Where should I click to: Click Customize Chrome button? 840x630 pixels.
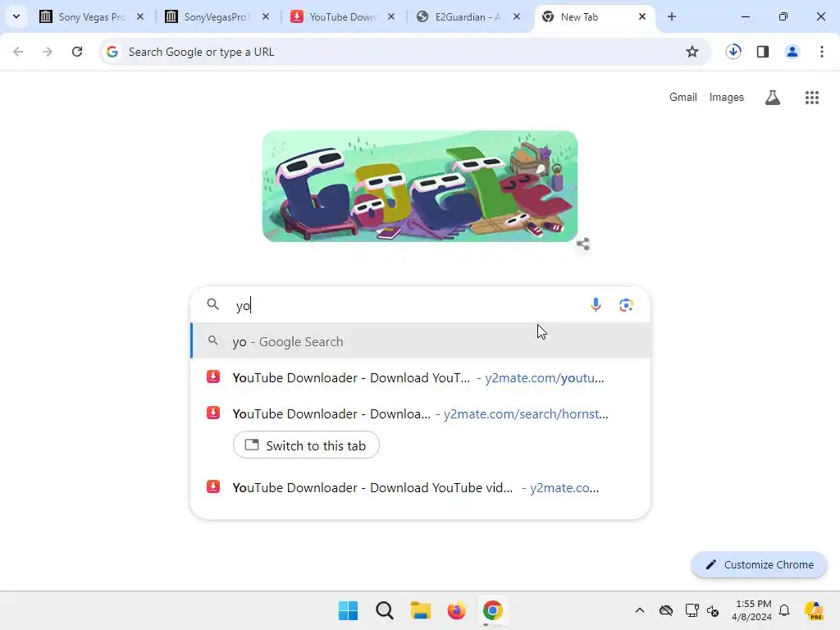pyautogui.click(x=759, y=564)
